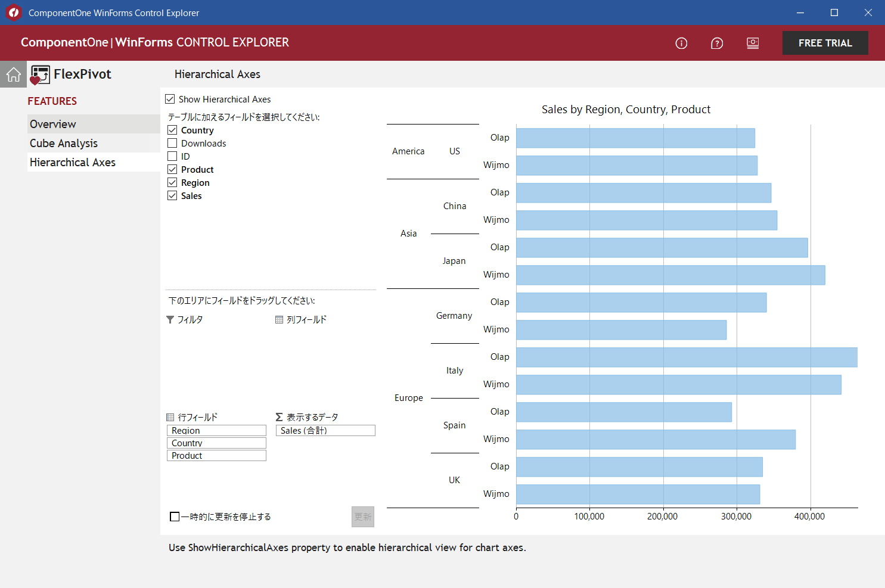
Task: Click the FREE TRIAL button
Action: pos(825,43)
